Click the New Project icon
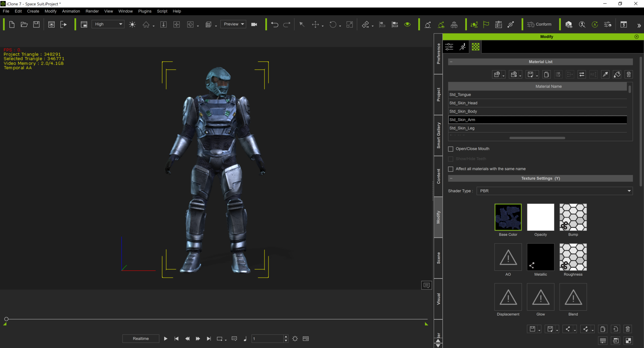 coord(12,24)
